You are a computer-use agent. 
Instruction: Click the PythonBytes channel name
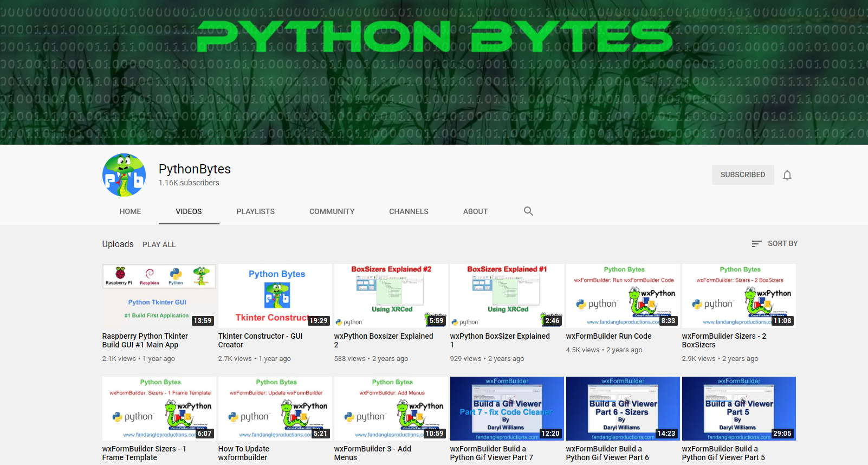point(195,169)
